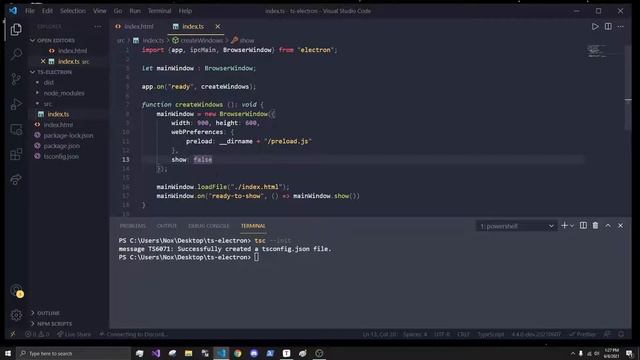
Task: Close index.ts in Open Editors list
Action: pyautogui.click(x=43, y=61)
